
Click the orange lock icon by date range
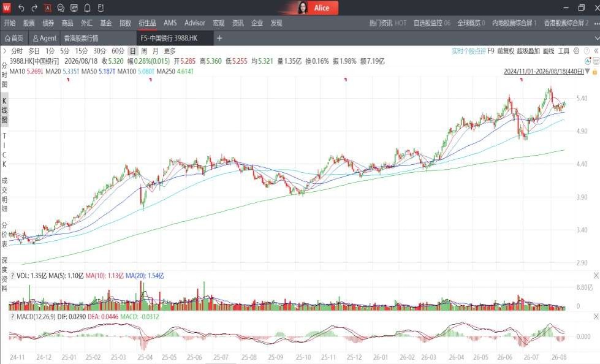594,72
